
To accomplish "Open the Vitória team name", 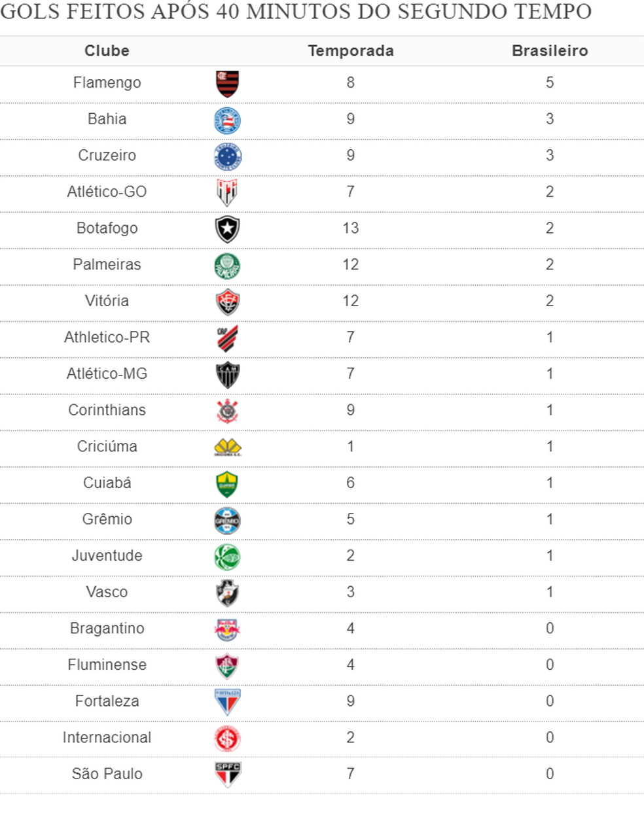I will pyautogui.click(x=107, y=301).
